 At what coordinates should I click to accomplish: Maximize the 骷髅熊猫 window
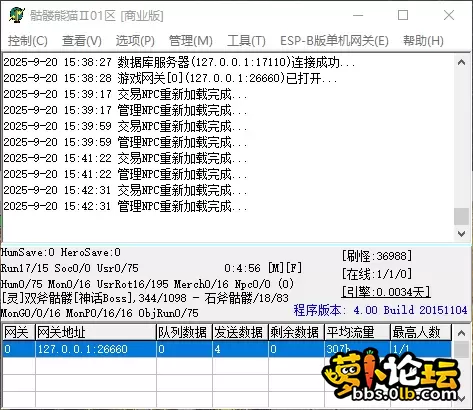(403, 15)
